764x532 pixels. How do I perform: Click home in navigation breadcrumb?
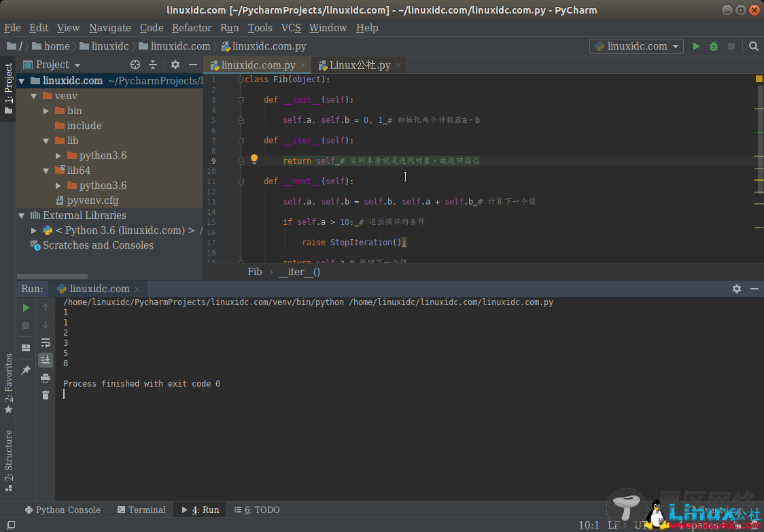pyautogui.click(x=52, y=46)
